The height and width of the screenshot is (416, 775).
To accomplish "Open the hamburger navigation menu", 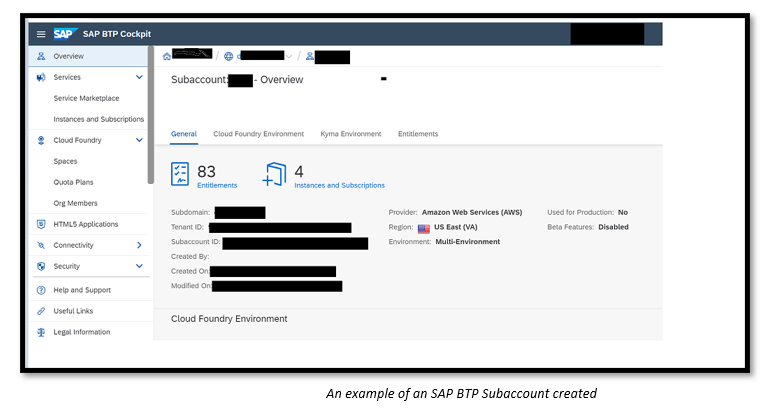I will click(41, 34).
